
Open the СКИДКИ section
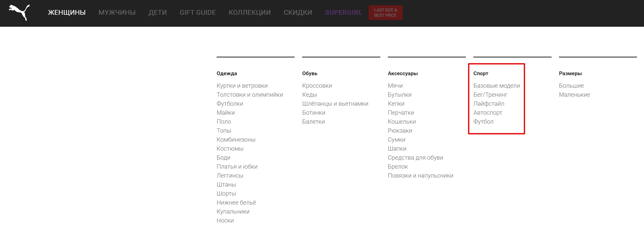[298, 12]
